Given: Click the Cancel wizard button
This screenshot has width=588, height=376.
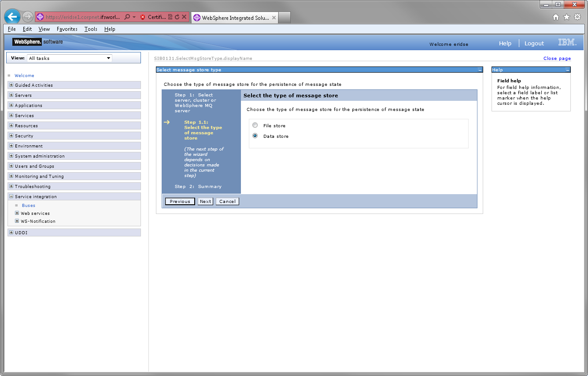Looking at the screenshot, I should pos(227,201).
